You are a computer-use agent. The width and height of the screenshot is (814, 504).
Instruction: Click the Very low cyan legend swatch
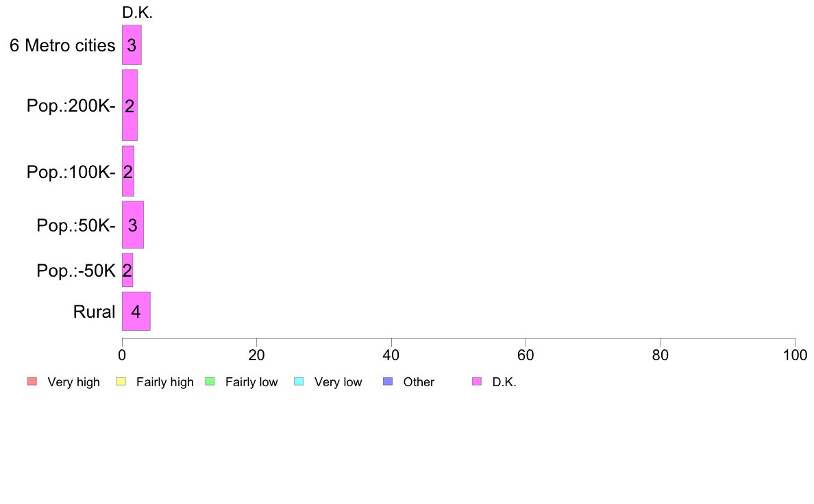click(x=299, y=381)
